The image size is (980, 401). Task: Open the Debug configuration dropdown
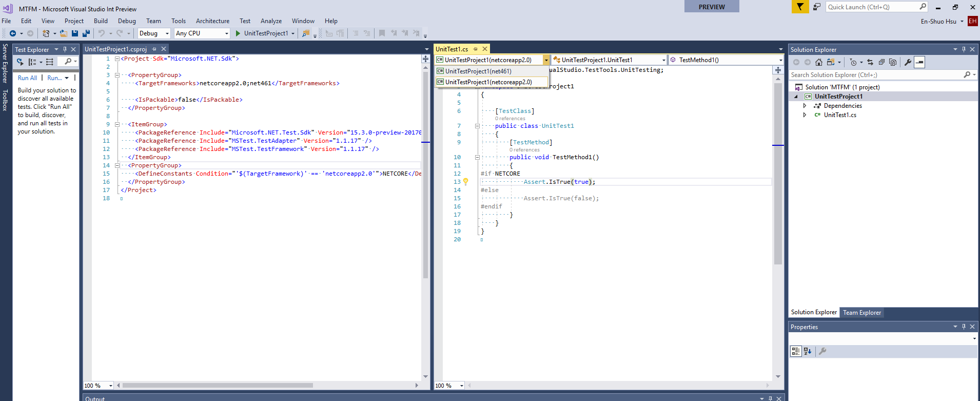[x=154, y=33]
